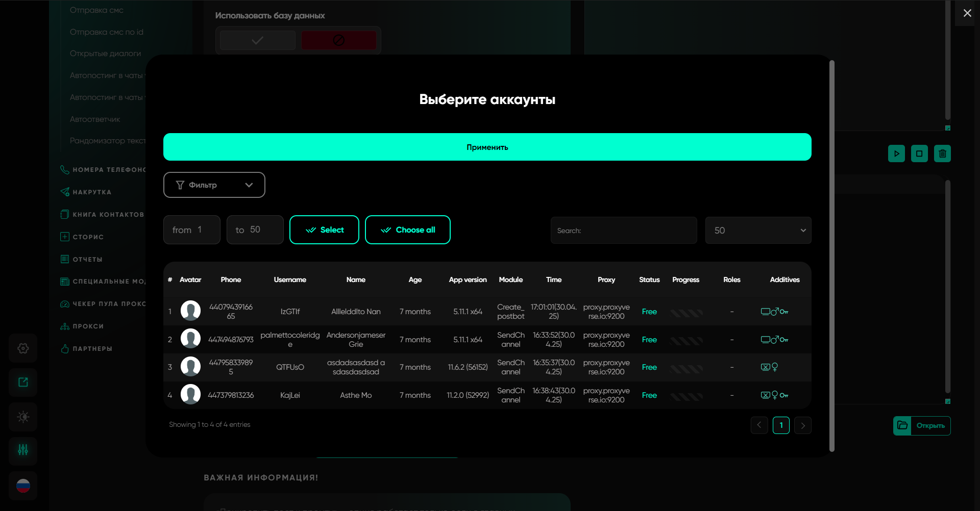Disable database usage with red toggle
The height and width of the screenshot is (511, 980).
(338, 40)
